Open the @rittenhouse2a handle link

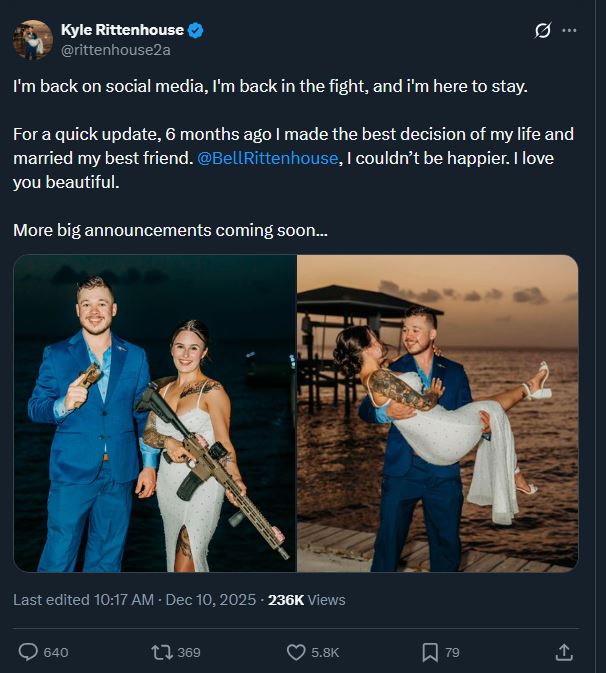click(115, 50)
